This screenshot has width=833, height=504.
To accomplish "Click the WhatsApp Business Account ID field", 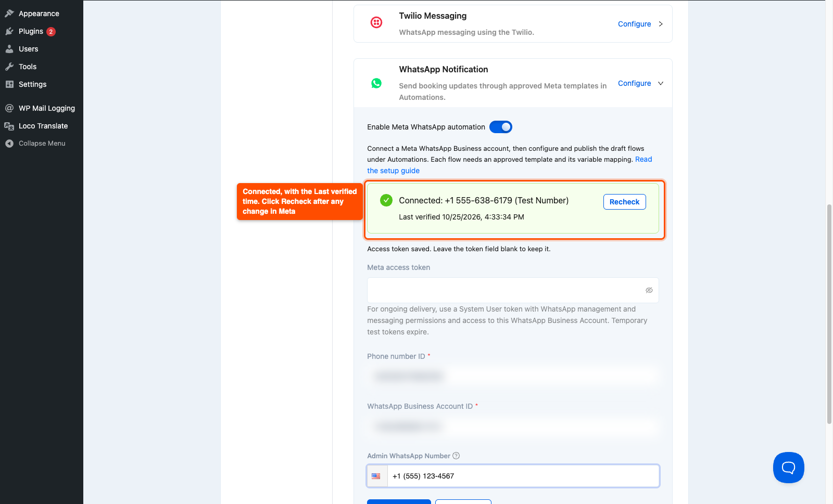I will (513, 427).
